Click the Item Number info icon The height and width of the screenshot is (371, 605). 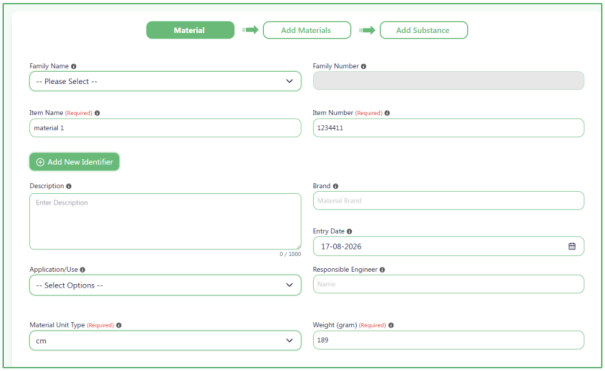pyautogui.click(x=387, y=113)
